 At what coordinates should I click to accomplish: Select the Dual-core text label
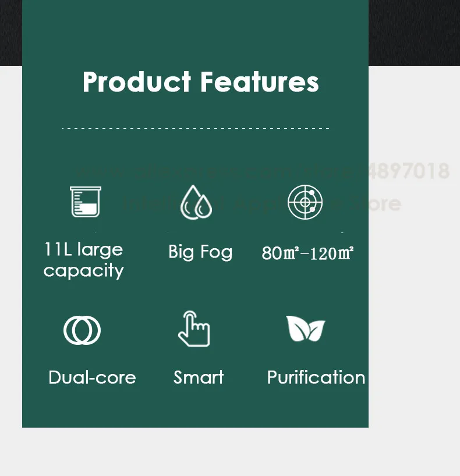92,378
